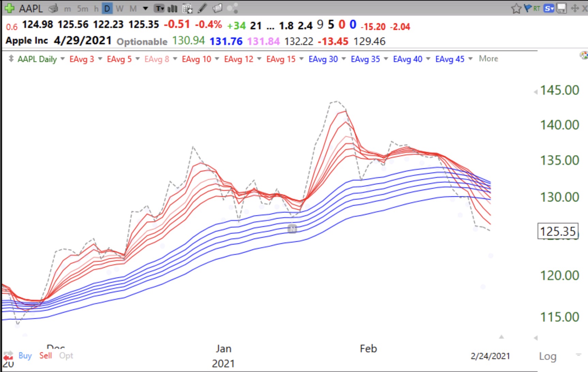This screenshot has width=588, height=372.
Task: Click the green plus add-chart icon
Action: tap(10, 8)
